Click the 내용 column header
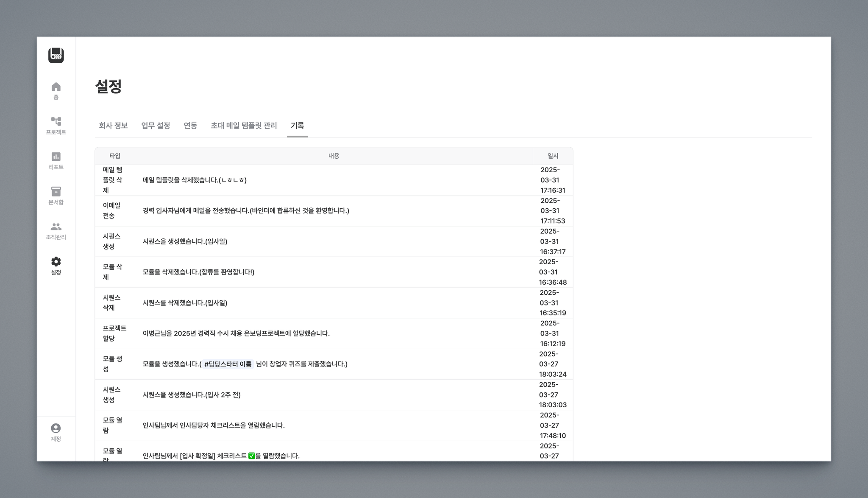 tap(334, 156)
